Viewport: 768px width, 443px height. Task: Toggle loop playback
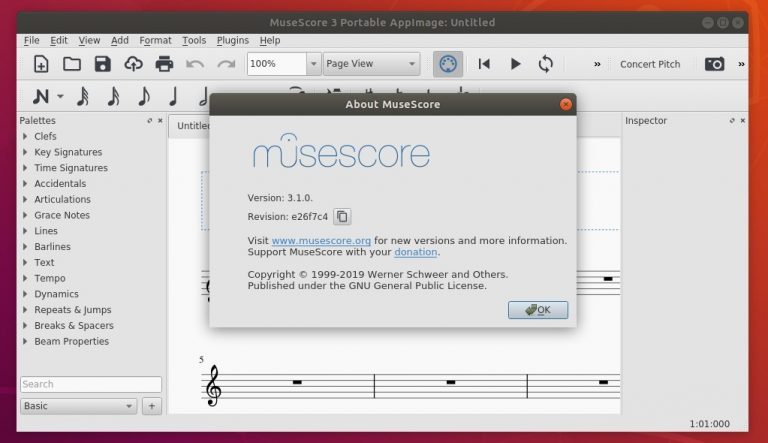[545, 64]
